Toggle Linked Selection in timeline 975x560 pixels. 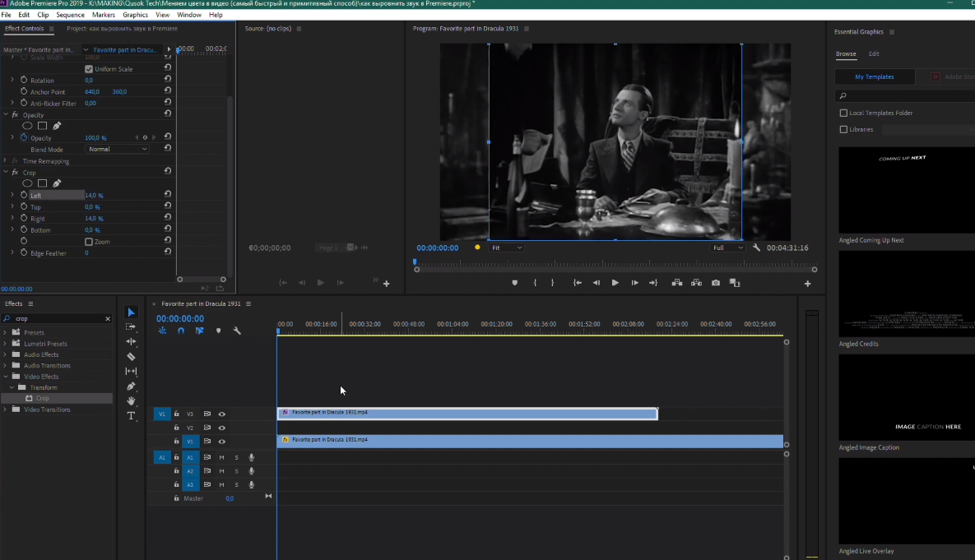[x=200, y=331]
